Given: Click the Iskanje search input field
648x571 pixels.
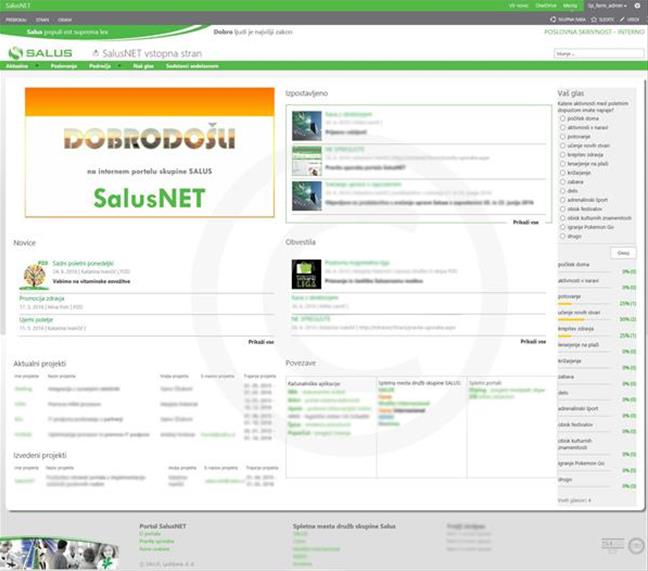Looking at the screenshot, I should click(598, 53).
